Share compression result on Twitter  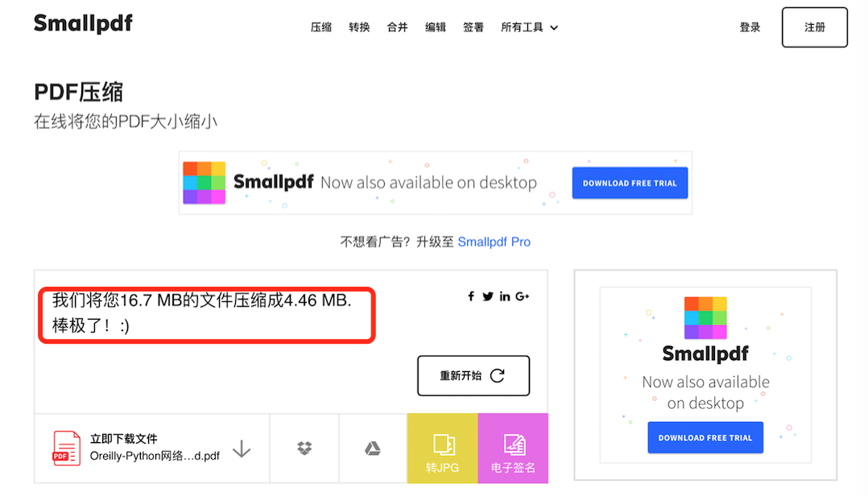(487, 296)
